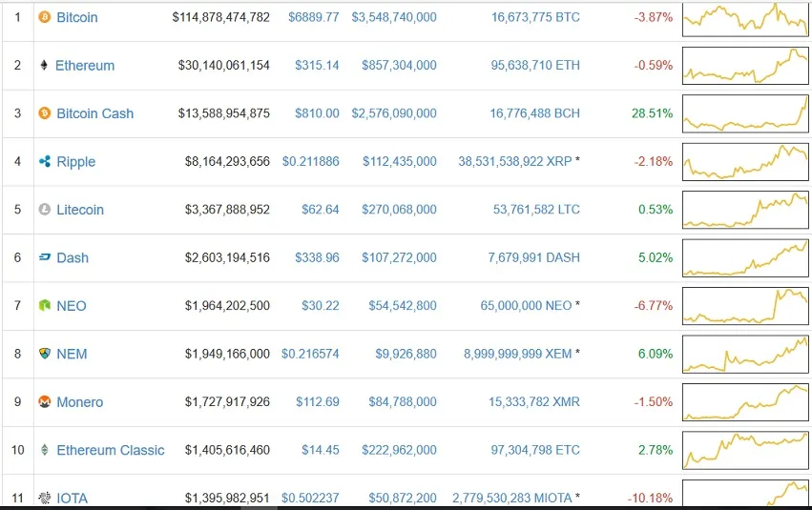Open the Litecoin name link
812x510 pixels.
[x=80, y=210]
